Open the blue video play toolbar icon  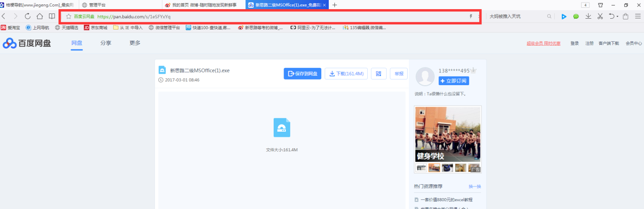tap(564, 17)
